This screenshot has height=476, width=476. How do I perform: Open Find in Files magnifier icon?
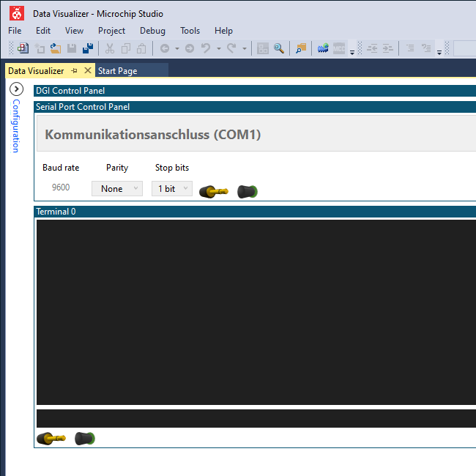click(279, 48)
